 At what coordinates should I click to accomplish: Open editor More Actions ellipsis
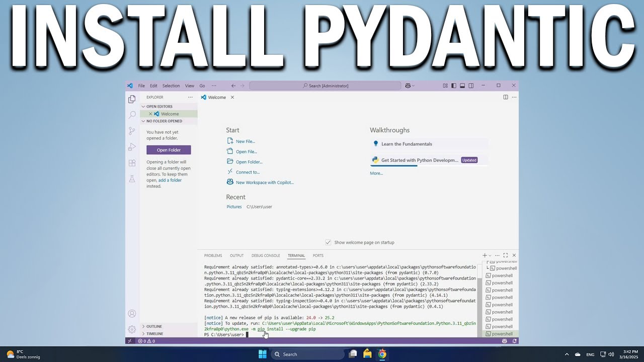(x=514, y=97)
